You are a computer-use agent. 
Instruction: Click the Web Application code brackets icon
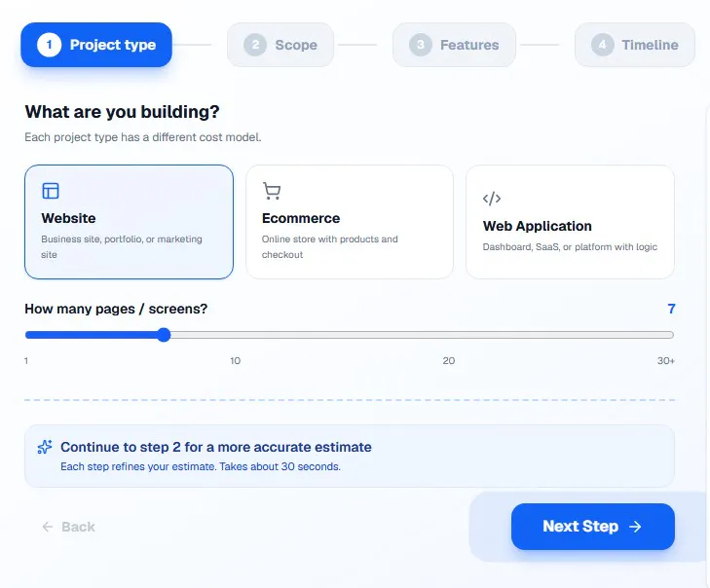(492, 199)
